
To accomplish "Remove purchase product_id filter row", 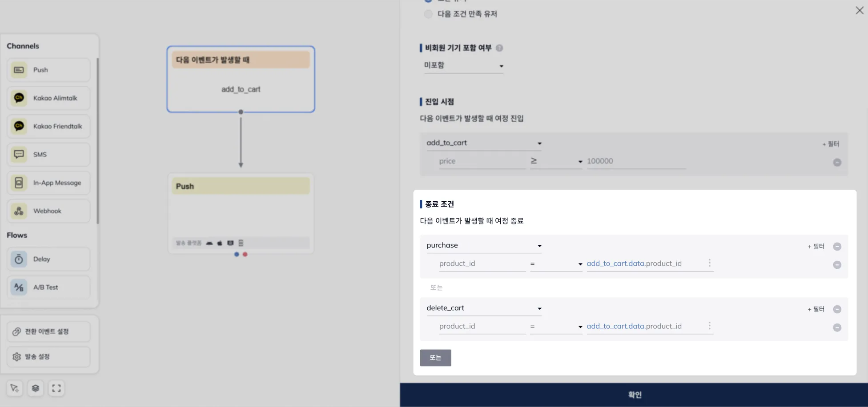I will [837, 264].
